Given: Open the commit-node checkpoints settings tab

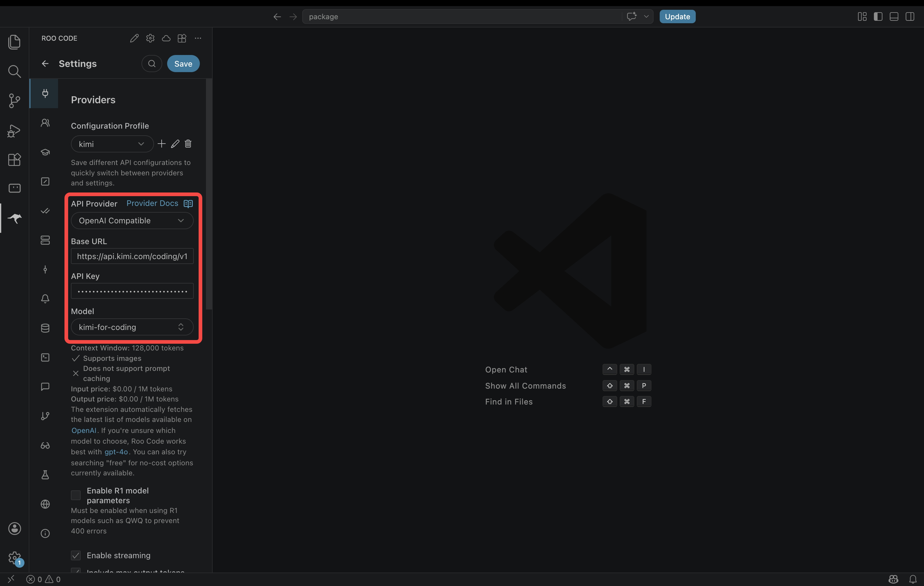Looking at the screenshot, I should point(45,269).
